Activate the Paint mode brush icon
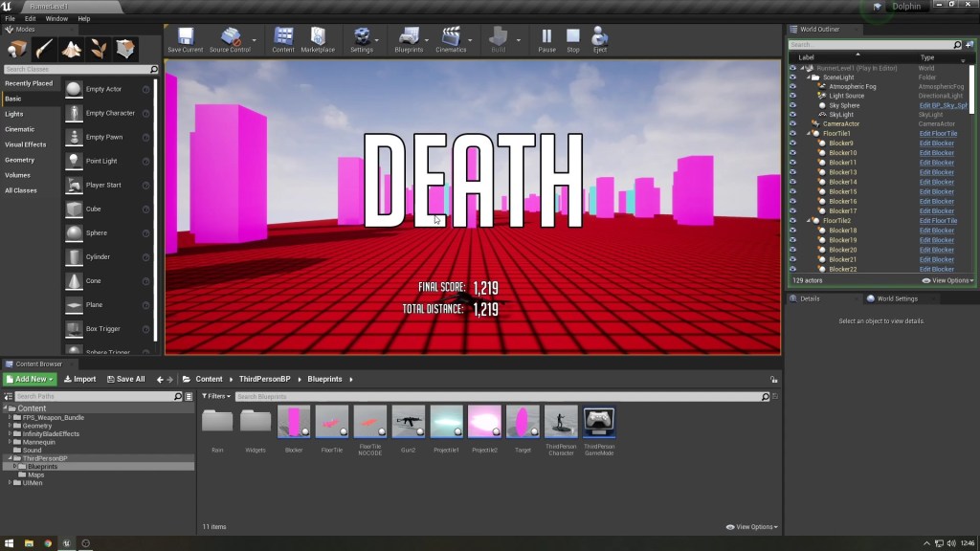 click(x=45, y=49)
